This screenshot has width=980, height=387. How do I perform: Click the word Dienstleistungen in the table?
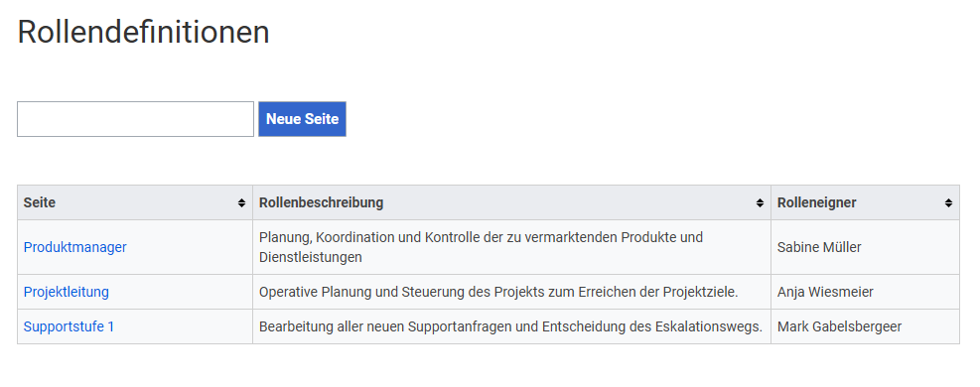click(311, 257)
